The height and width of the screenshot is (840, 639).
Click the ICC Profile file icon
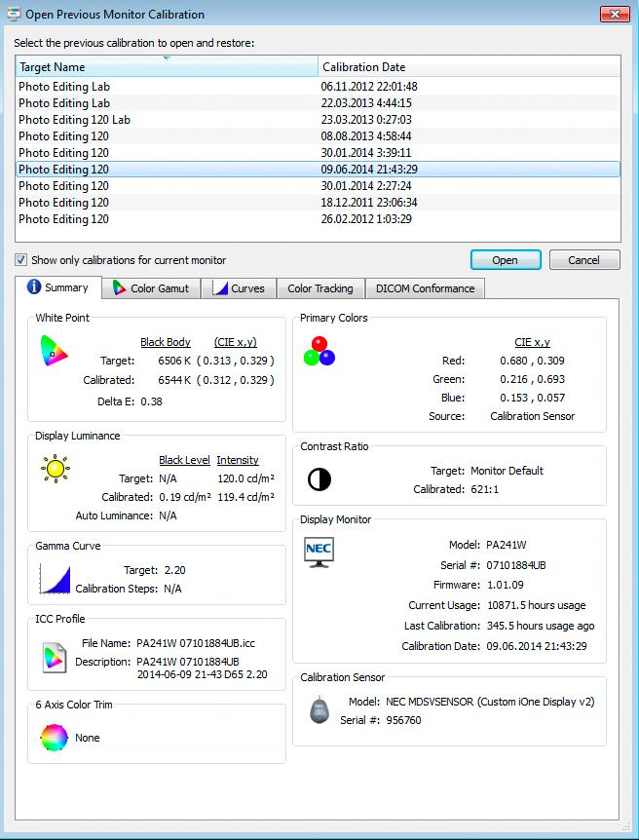point(55,657)
